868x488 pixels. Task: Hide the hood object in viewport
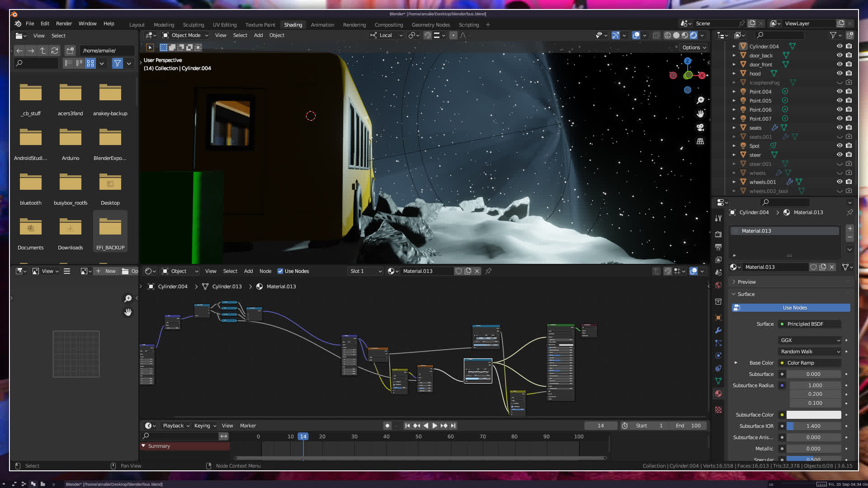pos(840,73)
